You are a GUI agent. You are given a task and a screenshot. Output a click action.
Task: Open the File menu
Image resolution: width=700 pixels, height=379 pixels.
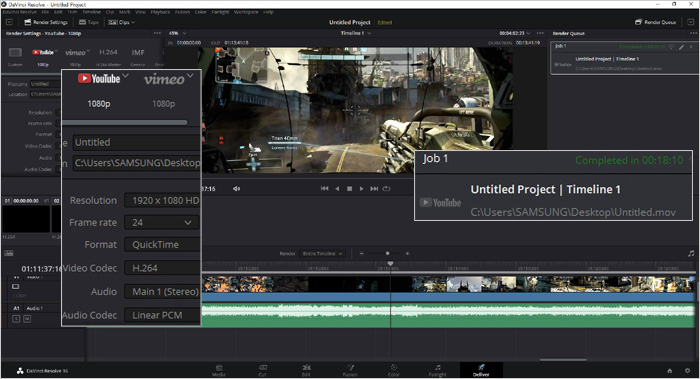[x=45, y=12]
